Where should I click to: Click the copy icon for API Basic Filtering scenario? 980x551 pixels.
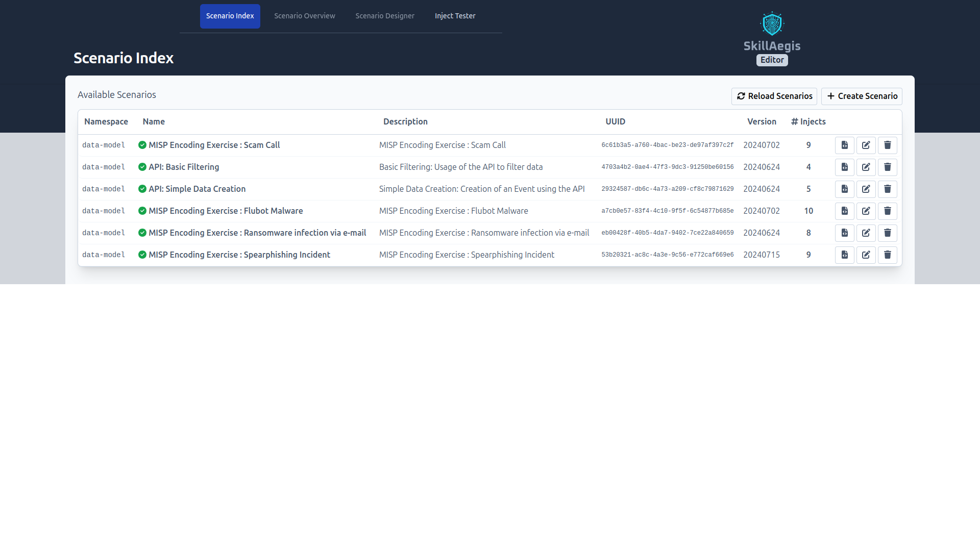pyautogui.click(x=845, y=167)
